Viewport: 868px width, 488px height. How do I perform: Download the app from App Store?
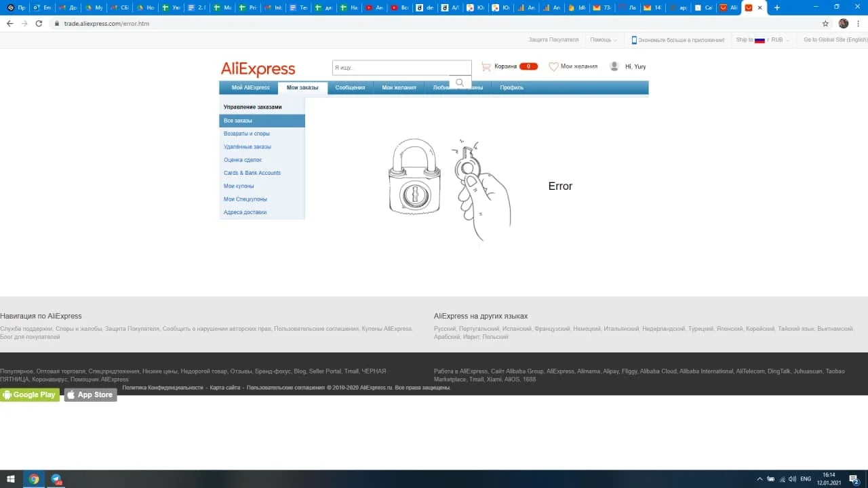click(90, 394)
